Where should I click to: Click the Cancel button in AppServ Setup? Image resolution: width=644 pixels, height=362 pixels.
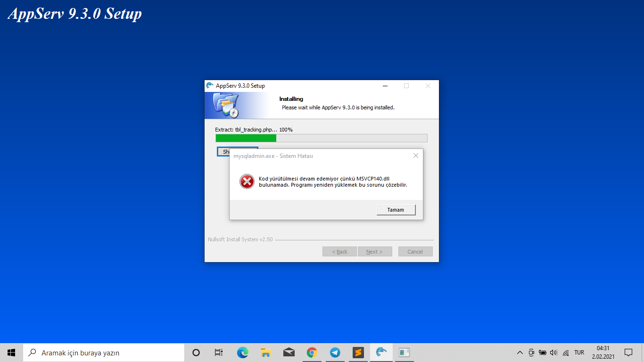pyautogui.click(x=415, y=252)
